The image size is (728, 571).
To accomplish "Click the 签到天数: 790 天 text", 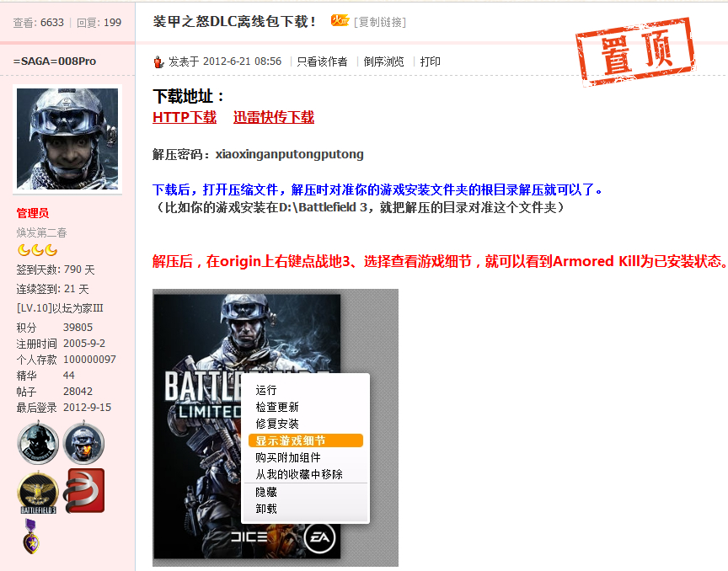I will point(56,269).
